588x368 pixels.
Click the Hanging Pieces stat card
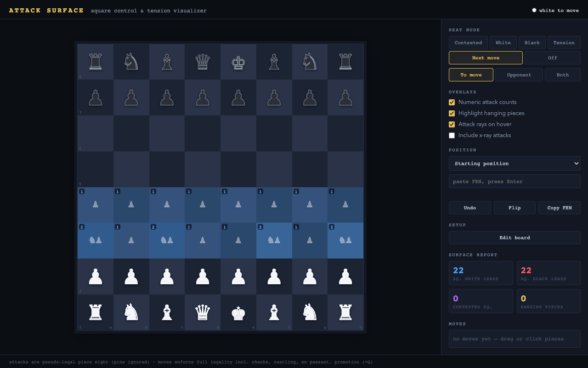pyautogui.click(x=548, y=301)
